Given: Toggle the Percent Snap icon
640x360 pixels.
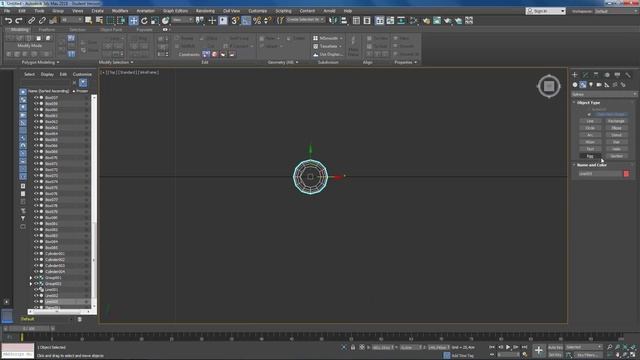Looking at the screenshot, I should pos(257,20).
